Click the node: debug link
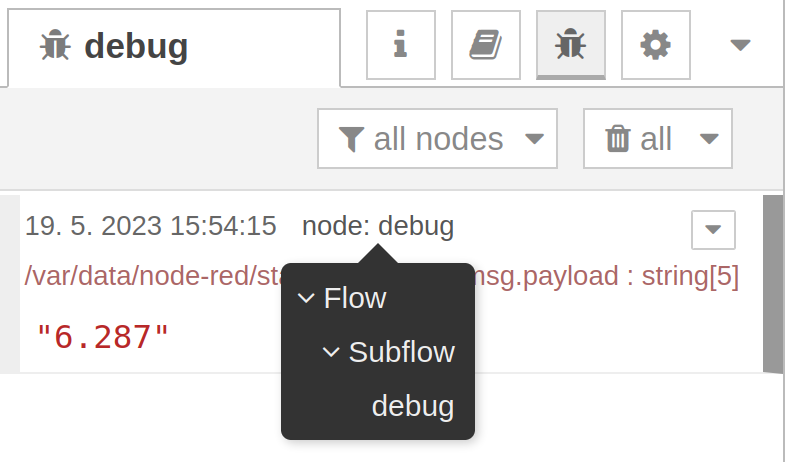Viewport: 785px width, 462px height. (378, 226)
